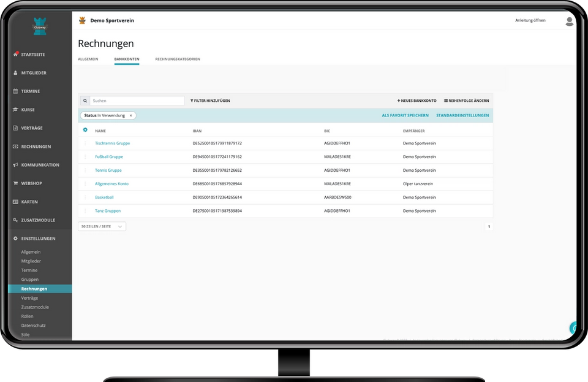Select the Bankkonten tab
Viewport: 588px width, 382px height.
(127, 59)
